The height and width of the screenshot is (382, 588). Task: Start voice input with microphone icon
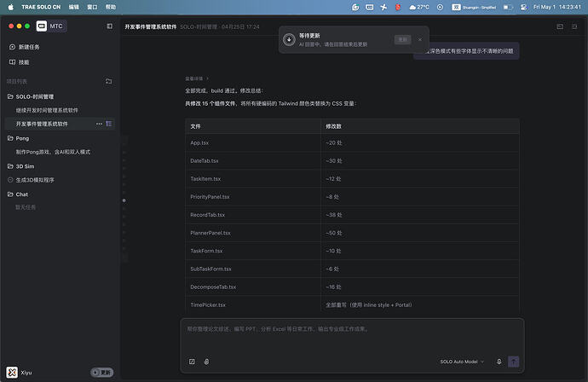[x=499, y=362]
